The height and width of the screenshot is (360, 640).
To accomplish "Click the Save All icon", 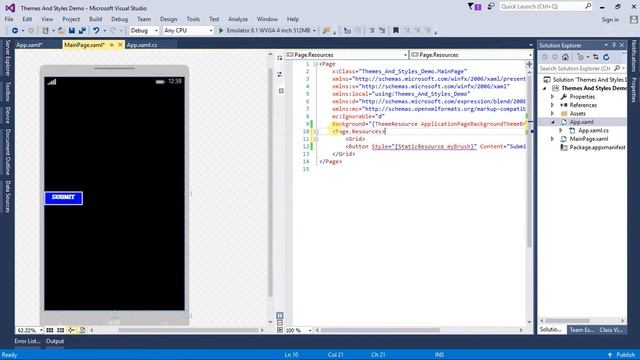I will click(82, 31).
